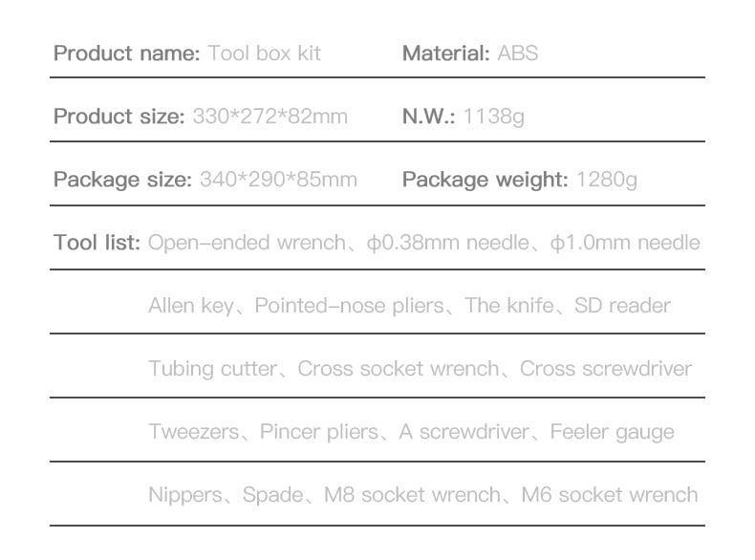Select the 1280g package weight value

point(607,180)
